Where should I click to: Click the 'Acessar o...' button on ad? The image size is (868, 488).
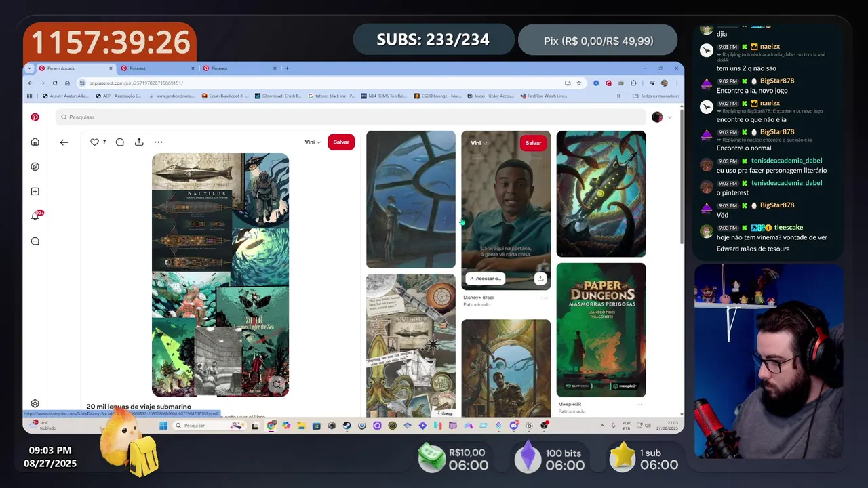(x=486, y=279)
